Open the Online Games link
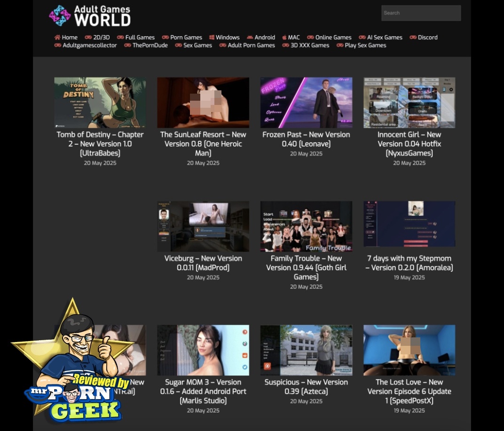 [333, 37]
